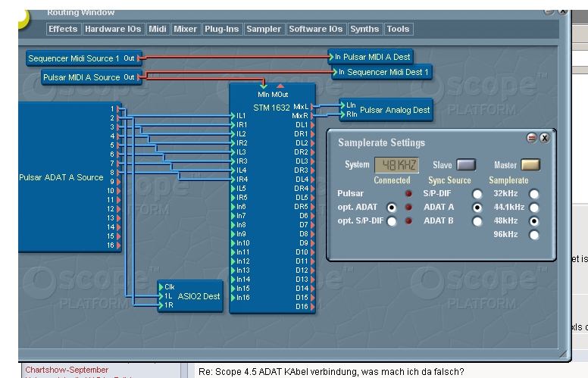Click LIn port of Pulsar Analog Dest
588x378 pixels.
342,105
